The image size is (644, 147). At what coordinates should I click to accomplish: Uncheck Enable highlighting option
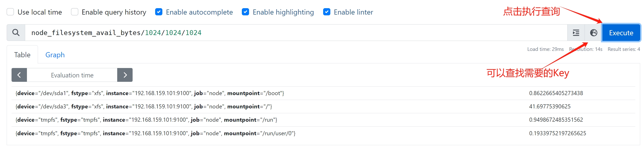(x=245, y=12)
